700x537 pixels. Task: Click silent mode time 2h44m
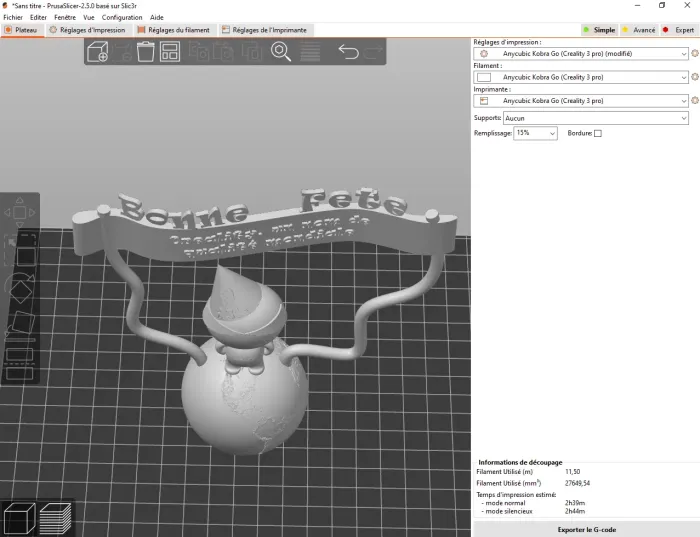pyautogui.click(x=575, y=511)
